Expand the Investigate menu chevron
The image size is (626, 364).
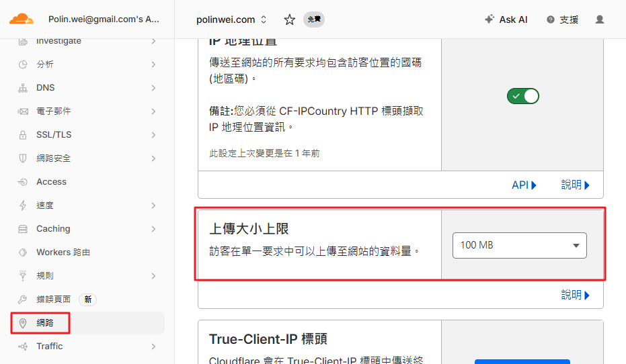(153, 41)
